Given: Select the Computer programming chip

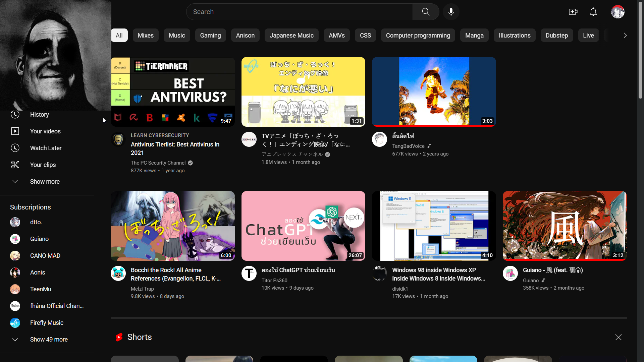Looking at the screenshot, I should 418,35.
